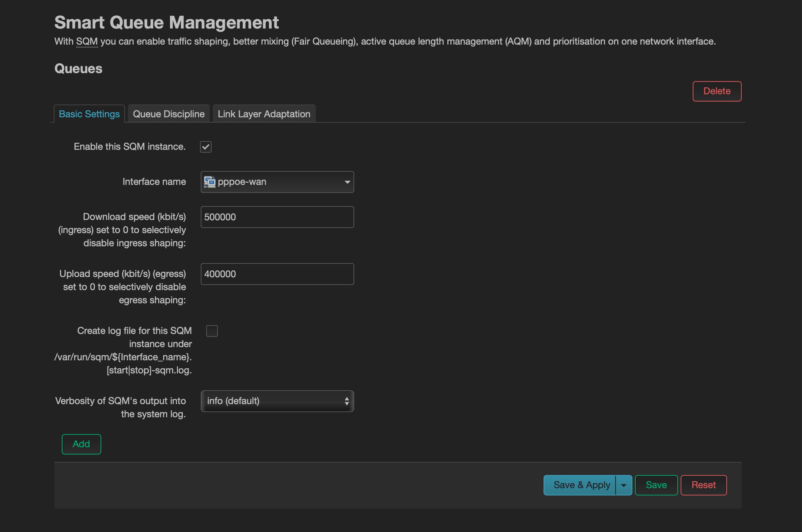Open the pppoe-wan interface dropdown

(x=277, y=182)
